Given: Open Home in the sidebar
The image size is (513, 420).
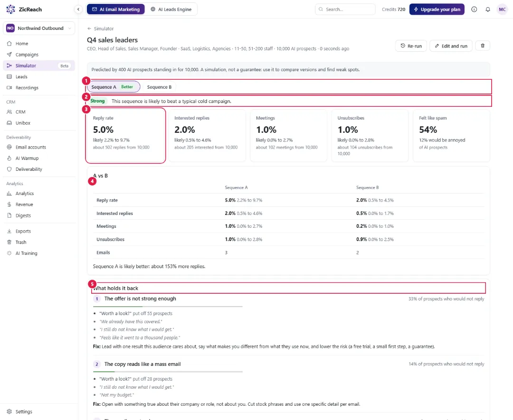Looking at the screenshot, I should (x=39, y=44).
